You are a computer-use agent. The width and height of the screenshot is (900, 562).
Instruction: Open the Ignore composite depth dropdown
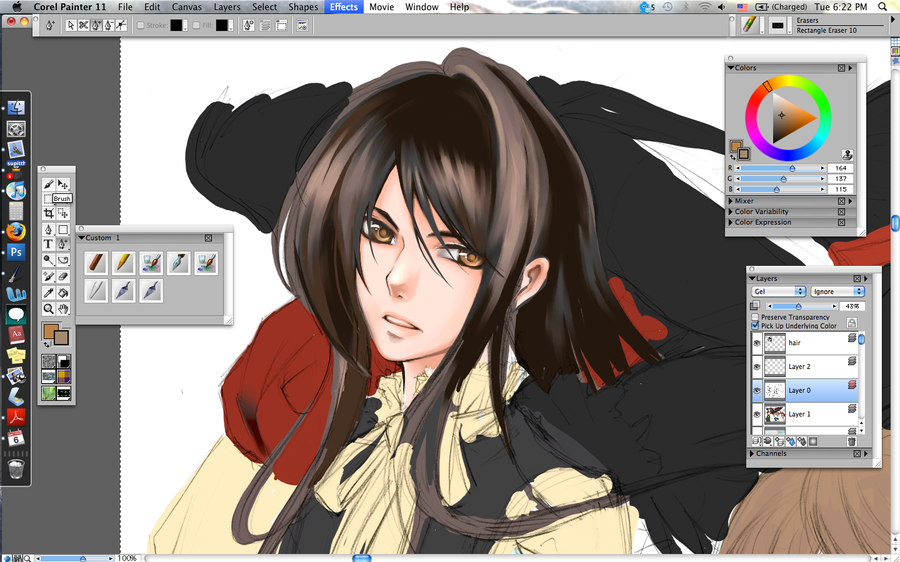837,292
